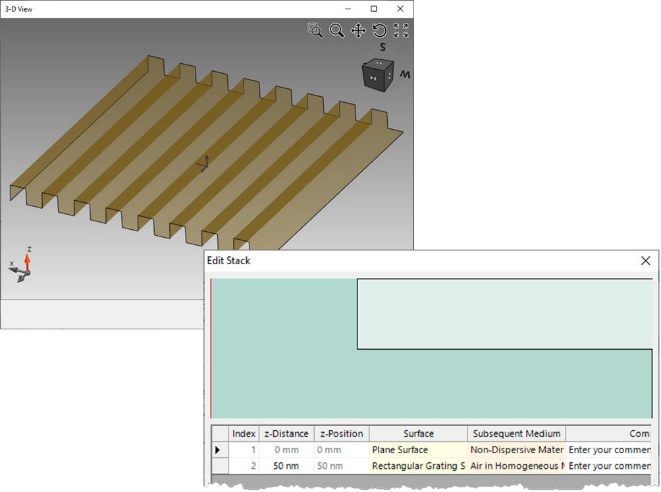Click the orientation cube in 3-D View

pyautogui.click(x=378, y=75)
